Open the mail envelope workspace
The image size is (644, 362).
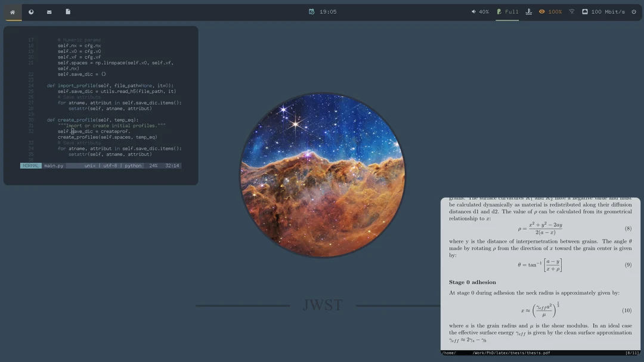(x=49, y=12)
